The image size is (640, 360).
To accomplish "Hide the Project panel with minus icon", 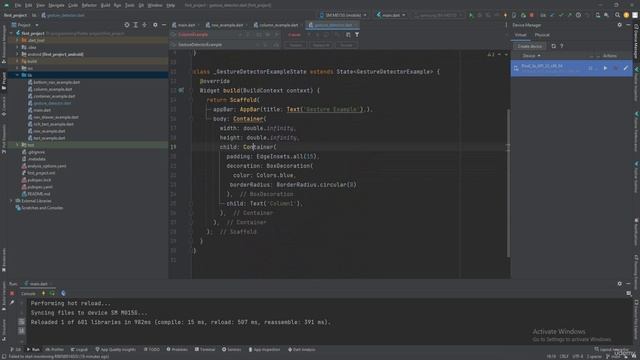I will (x=164, y=25).
